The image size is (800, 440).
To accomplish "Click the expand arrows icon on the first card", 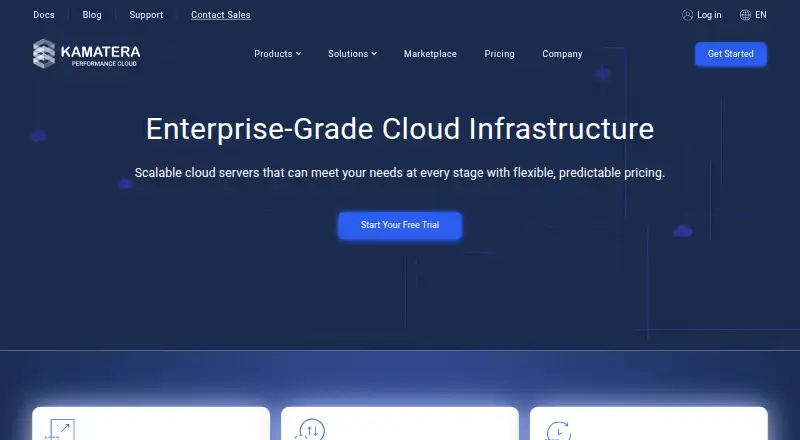I will 60,429.
